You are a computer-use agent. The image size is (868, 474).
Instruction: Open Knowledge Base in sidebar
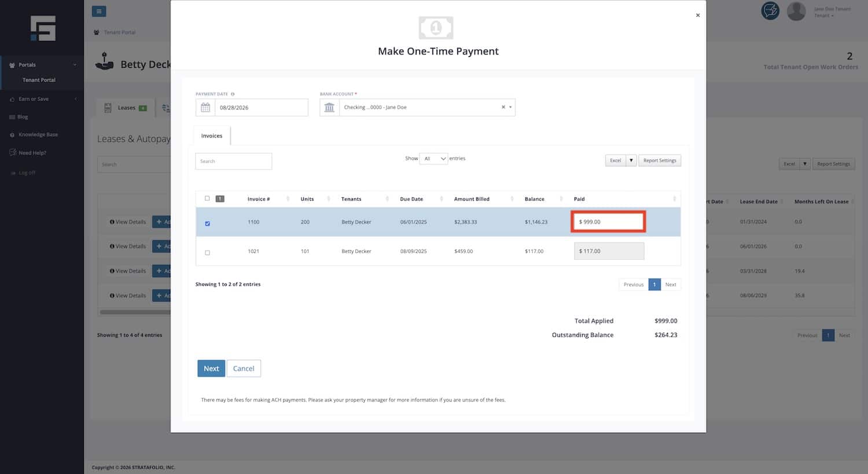[x=38, y=135]
